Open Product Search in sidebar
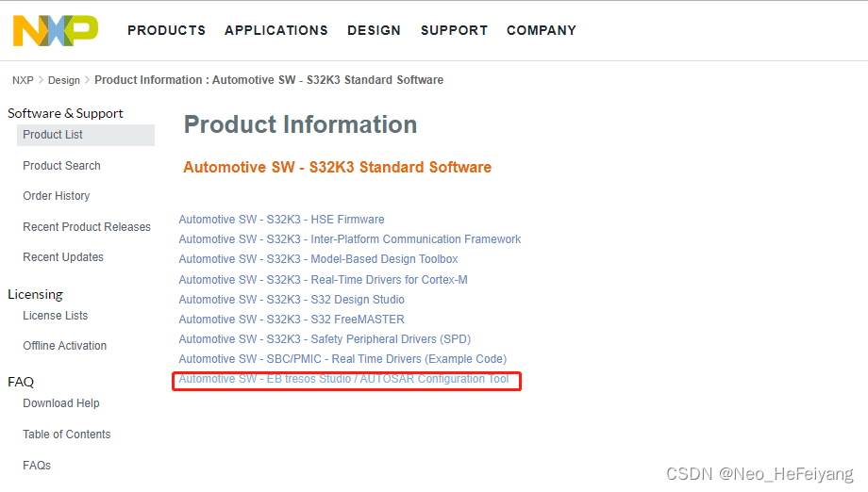 click(x=61, y=166)
